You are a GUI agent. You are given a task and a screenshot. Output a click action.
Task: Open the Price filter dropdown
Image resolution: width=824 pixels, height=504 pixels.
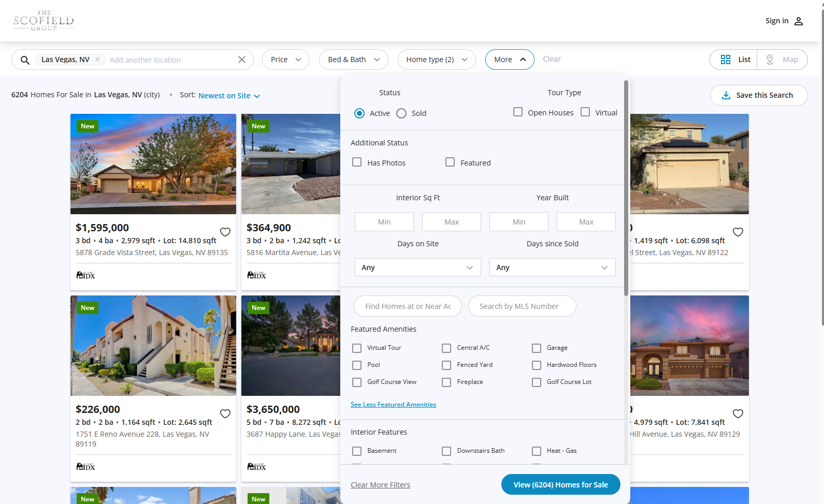click(x=286, y=60)
